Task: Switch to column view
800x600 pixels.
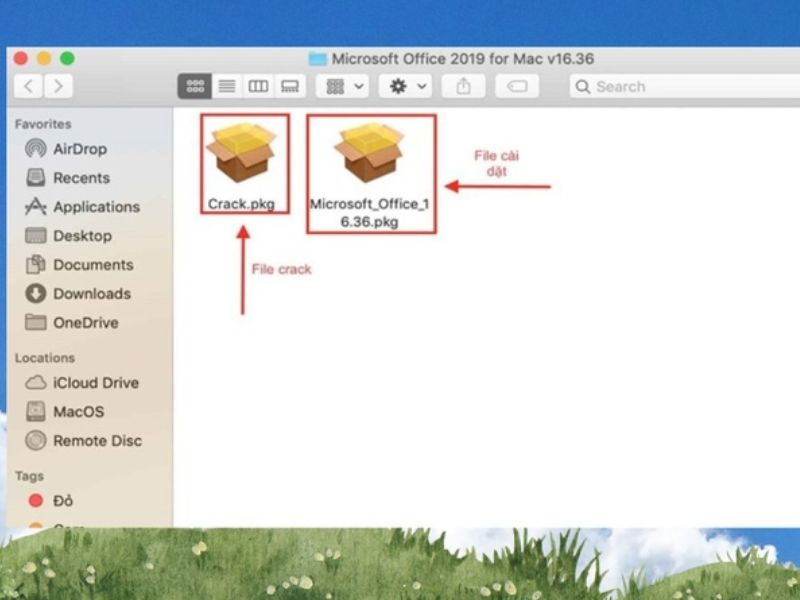Action: click(258, 86)
